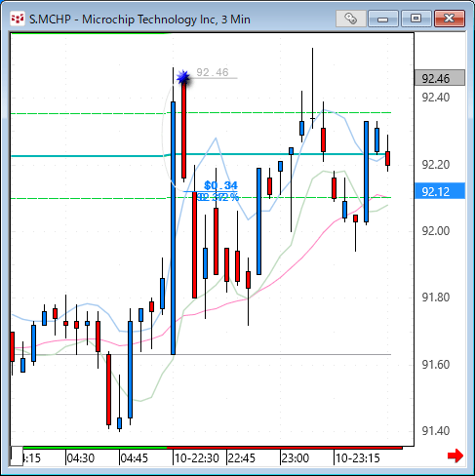The width and height of the screenshot is (475, 476).
Task: Click the 23:00 time axis label
Action: [x=296, y=458]
